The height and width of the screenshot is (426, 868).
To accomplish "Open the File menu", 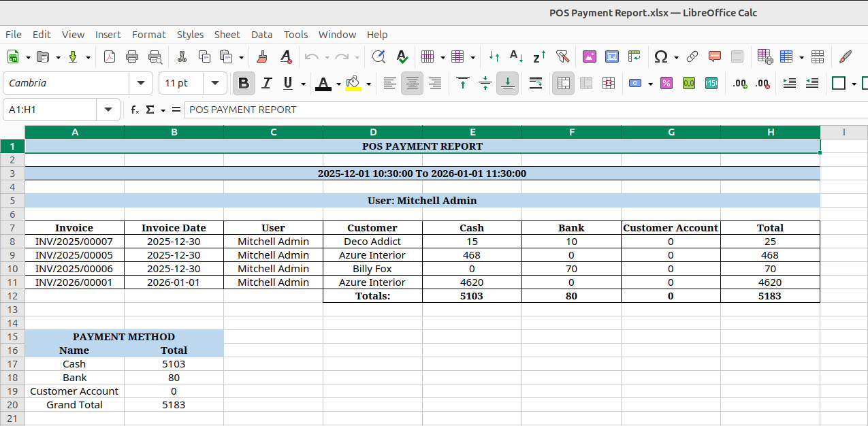I will tap(14, 35).
